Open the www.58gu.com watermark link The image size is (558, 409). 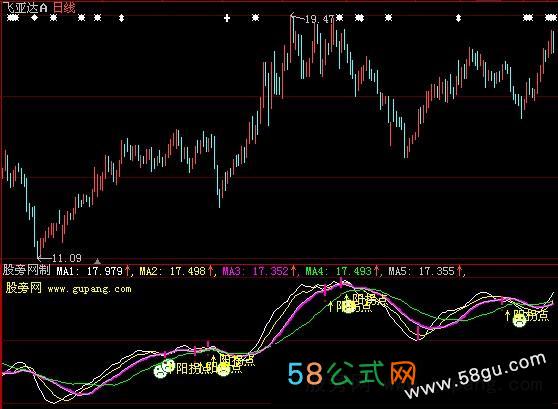coord(475,376)
